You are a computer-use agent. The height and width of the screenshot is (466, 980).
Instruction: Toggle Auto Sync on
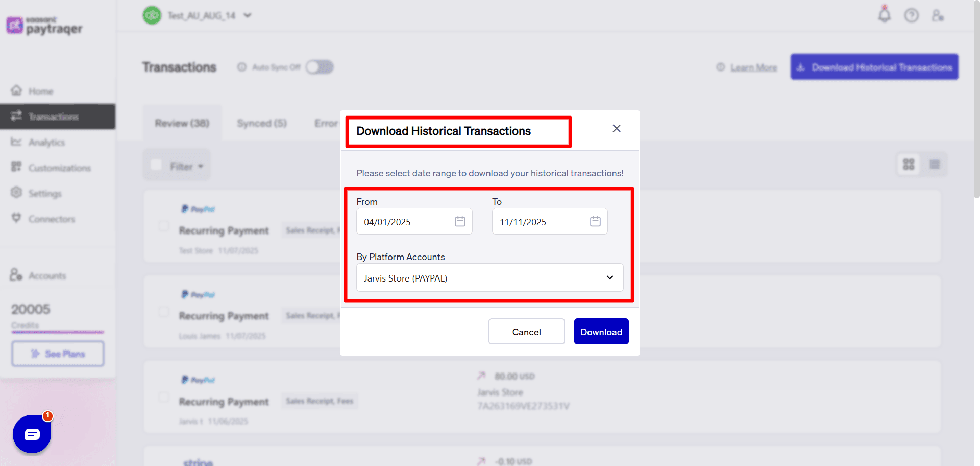click(x=320, y=67)
